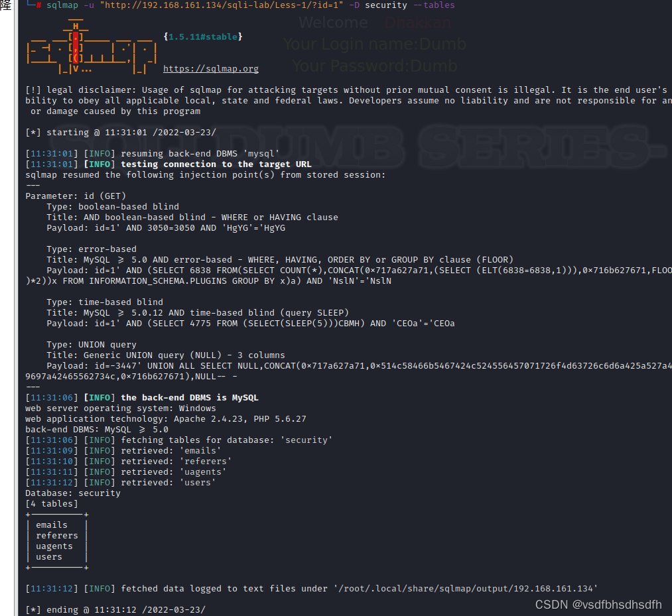Click the 'INFORMATION_SCHEMA.PLUGINS GROUP BY' line
The width and height of the screenshot is (672, 616).
pyautogui.click(x=208, y=281)
